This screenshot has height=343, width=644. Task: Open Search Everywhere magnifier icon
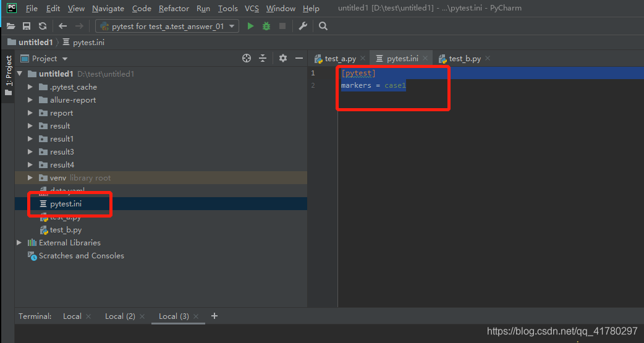[x=323, y=27]
